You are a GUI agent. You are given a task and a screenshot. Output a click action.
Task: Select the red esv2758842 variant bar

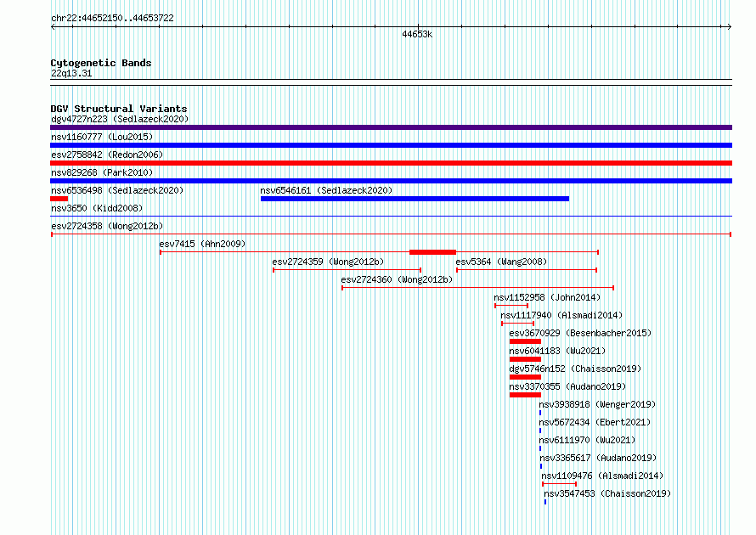tap(391, 163)
